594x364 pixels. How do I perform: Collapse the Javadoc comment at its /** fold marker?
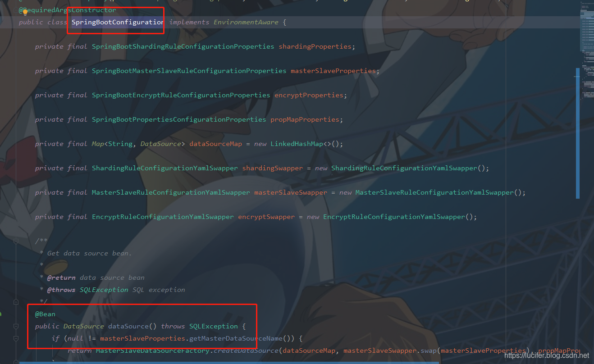click(16, 241)
